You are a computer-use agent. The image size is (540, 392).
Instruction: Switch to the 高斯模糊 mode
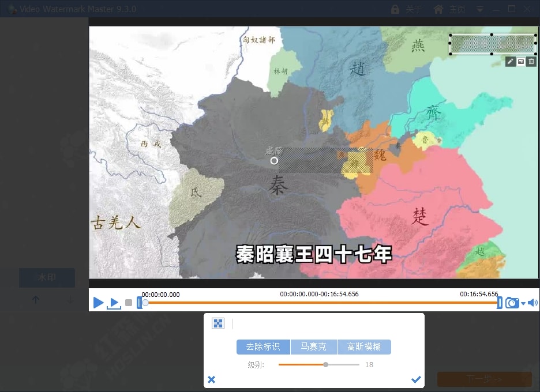point(364,346)
